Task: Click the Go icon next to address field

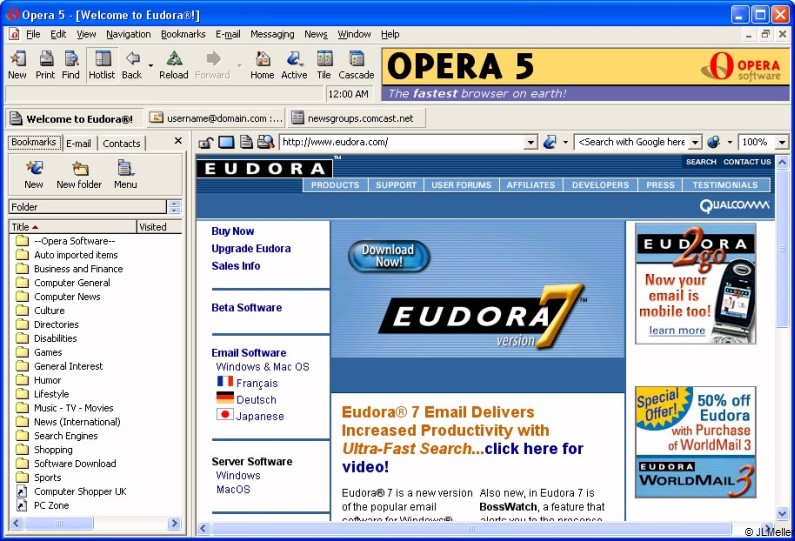Action: [550, 142]
